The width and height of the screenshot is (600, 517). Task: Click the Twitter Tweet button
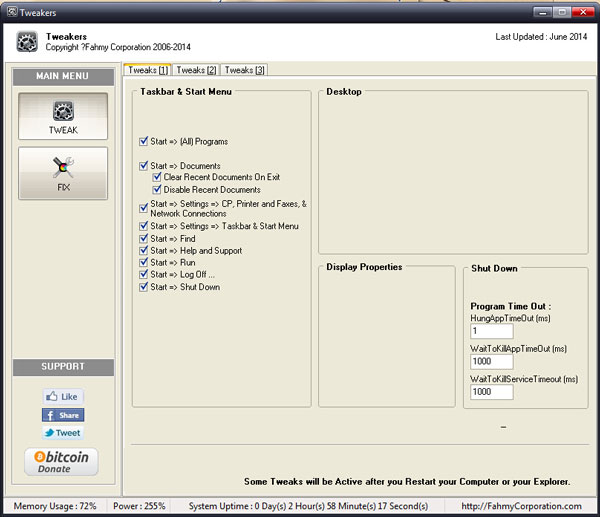(x=62, y=433)
